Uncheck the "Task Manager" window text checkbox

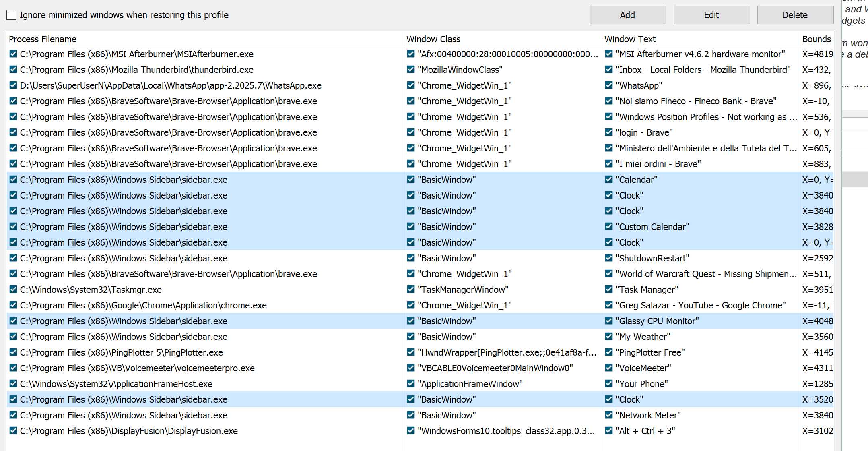click(x=609, y=290)
